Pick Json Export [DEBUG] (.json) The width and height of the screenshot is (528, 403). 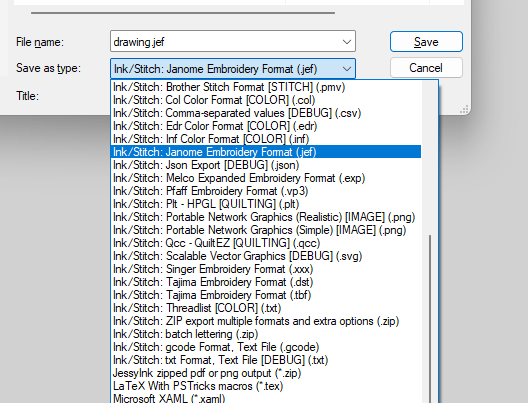point(266,165)
